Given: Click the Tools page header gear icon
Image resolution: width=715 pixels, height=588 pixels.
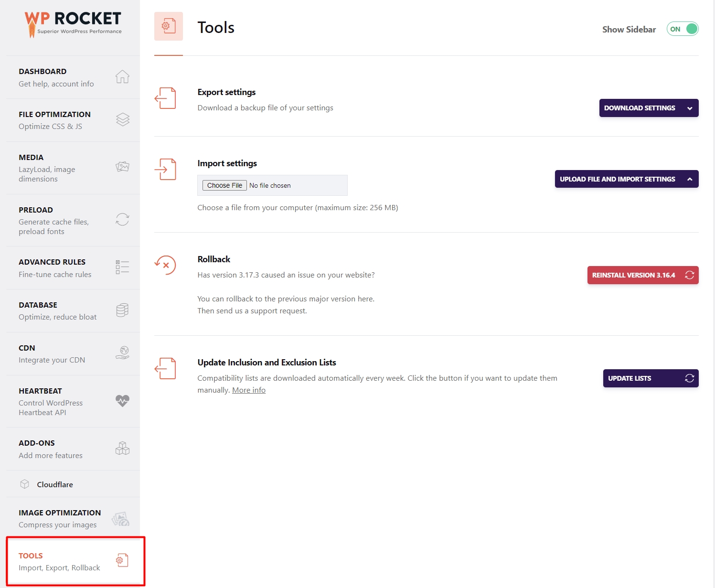Looking at the screenshot, I should [x=168, y=26].
